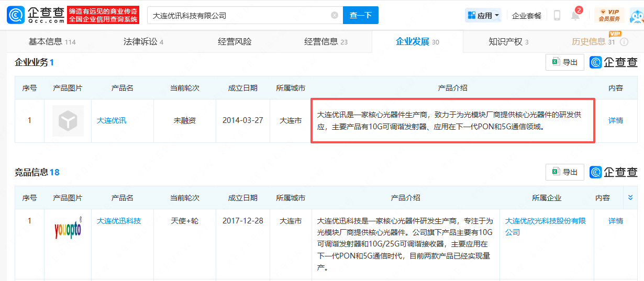Screen dimensions: 644x281
Task: Clear the search box with the X icon
Action: pyautogui.click(x=335, y=16)
